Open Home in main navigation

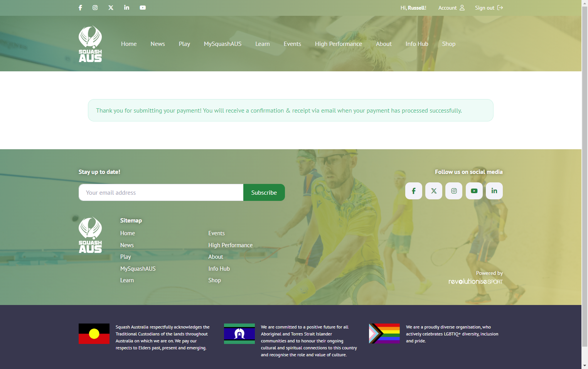pos(129,44)
